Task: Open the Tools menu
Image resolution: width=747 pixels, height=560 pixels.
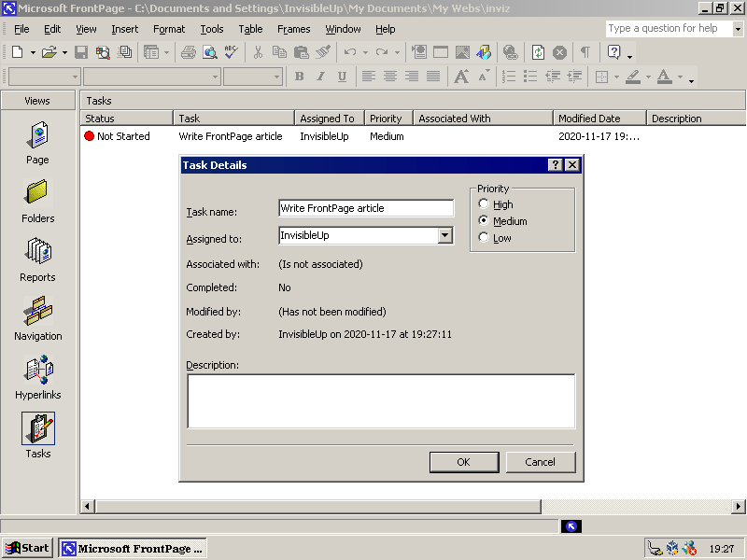Action: tap(212, 29)
